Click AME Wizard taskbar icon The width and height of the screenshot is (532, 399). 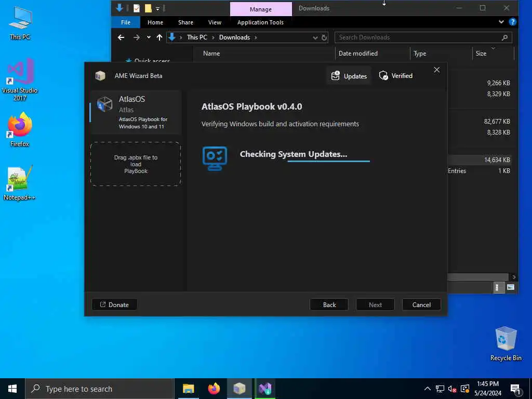coord(239,389)
